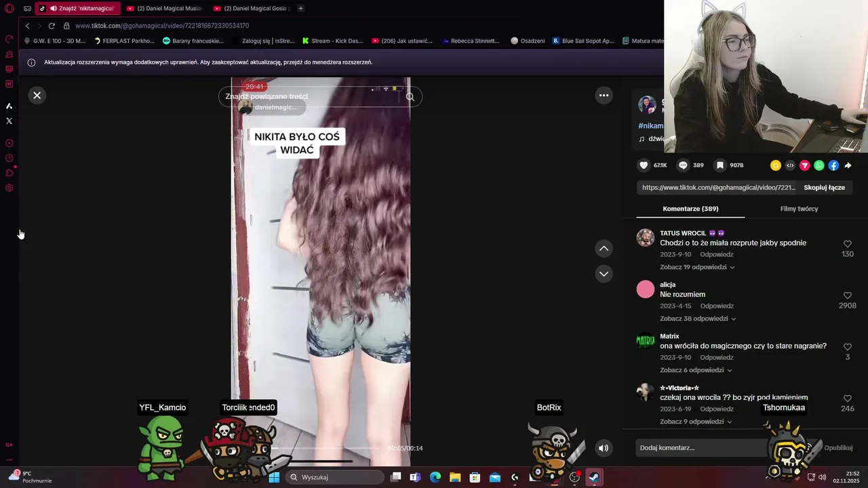This screenshot has width=868, height=488.
Task: Open Microsoft Teams from the taskbar
Action: click(415, 477)
